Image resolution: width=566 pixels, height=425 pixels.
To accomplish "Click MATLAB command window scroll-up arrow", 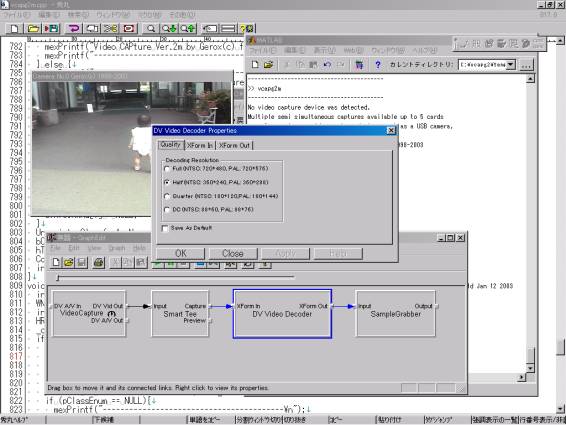I will tap(530, 79).
